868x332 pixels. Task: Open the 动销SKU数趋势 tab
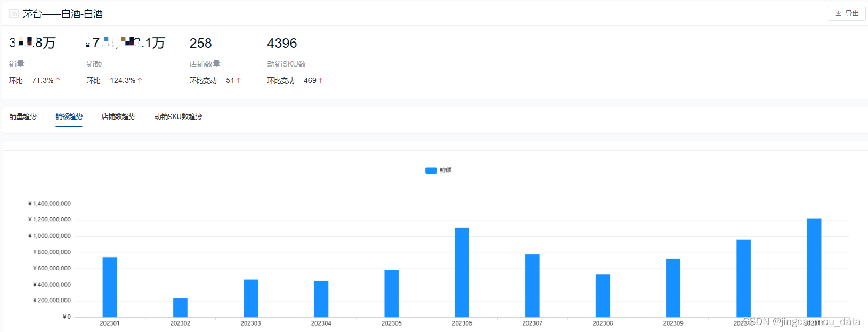coord(178,117)
